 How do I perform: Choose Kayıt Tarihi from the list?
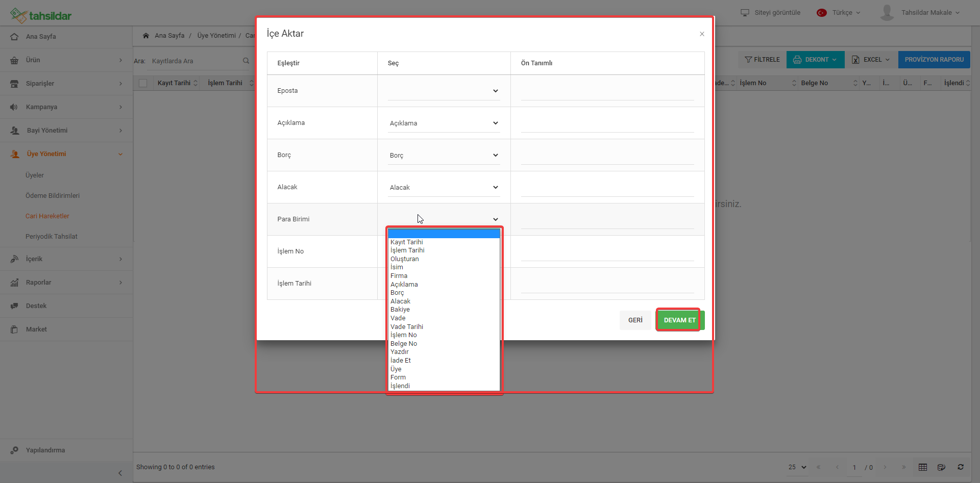pos(444,242)
